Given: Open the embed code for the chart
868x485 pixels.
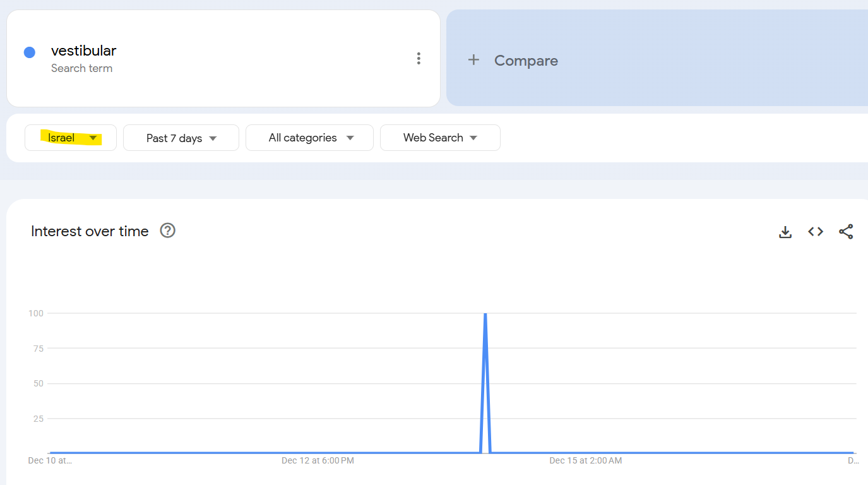Looking at the screenshot, I should pos(816,232).
